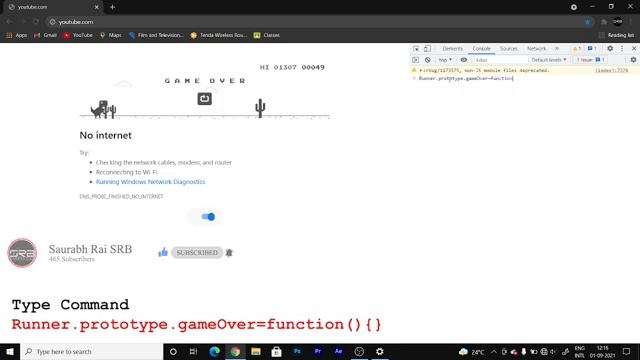Viewport: 640px width, 360px height.
Task: Open the Maps bookmark
Action: tap(111, 35)
